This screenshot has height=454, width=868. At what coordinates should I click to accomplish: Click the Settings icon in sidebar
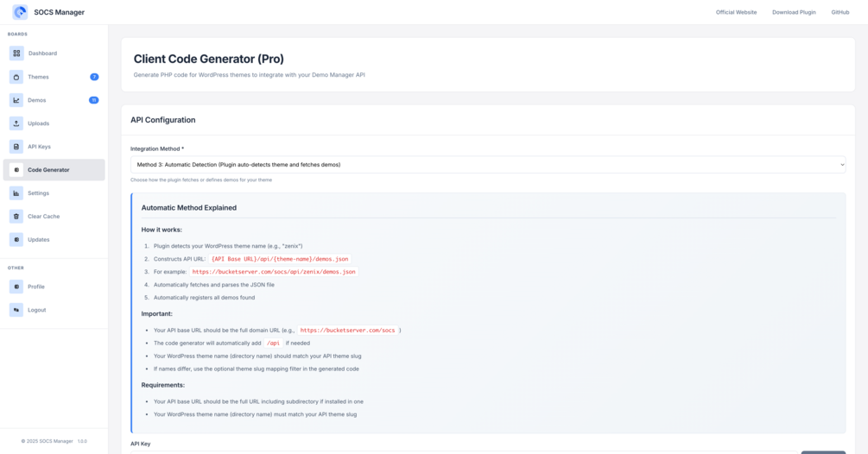click(x=16, y=193)
